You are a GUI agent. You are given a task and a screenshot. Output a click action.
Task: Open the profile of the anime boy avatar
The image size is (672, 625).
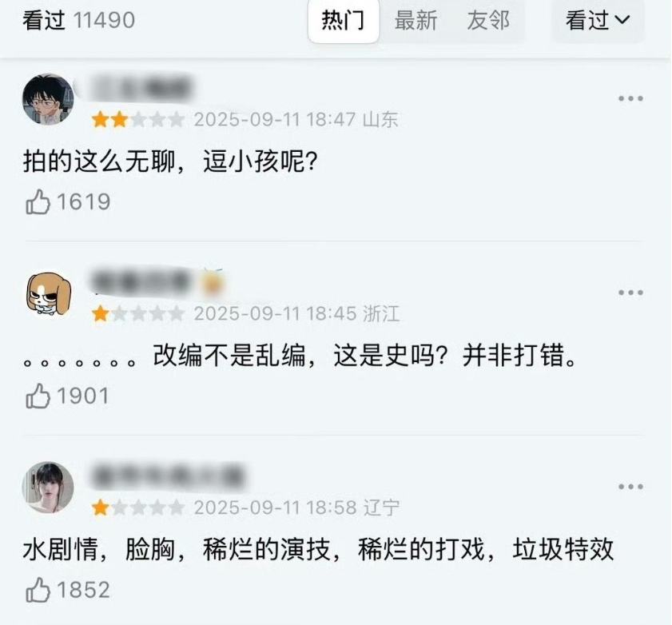tap(48, 99)
